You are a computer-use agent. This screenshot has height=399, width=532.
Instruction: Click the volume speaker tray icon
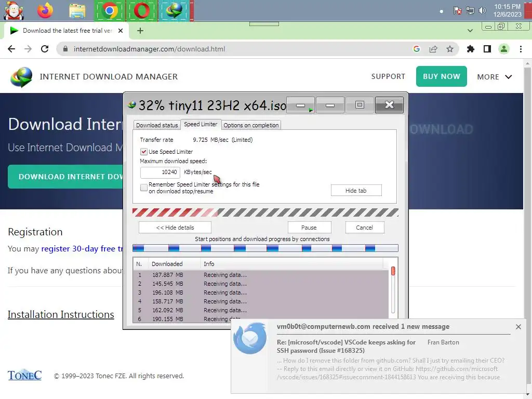click(x=482, y=10)
